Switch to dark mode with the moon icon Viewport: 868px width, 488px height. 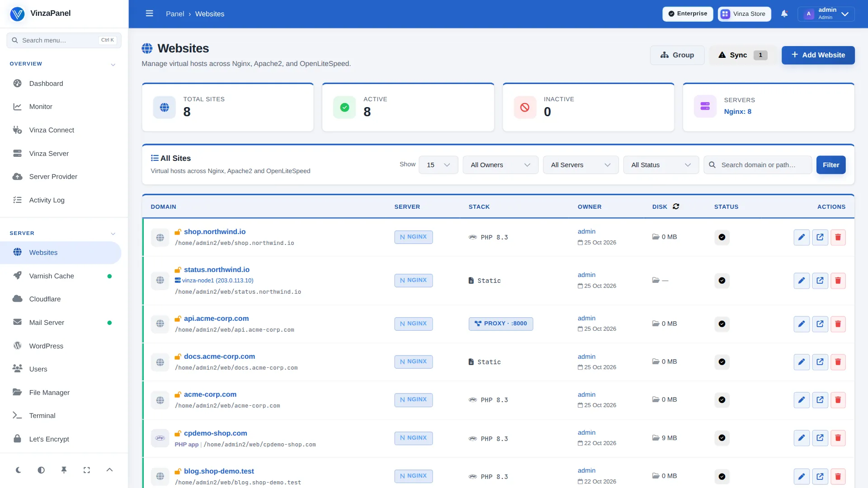19,470
